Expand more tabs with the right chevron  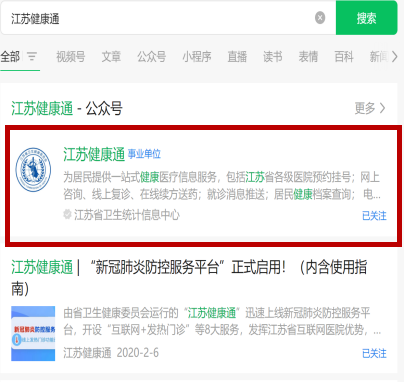pyautogui.click(x=394, y=57)
